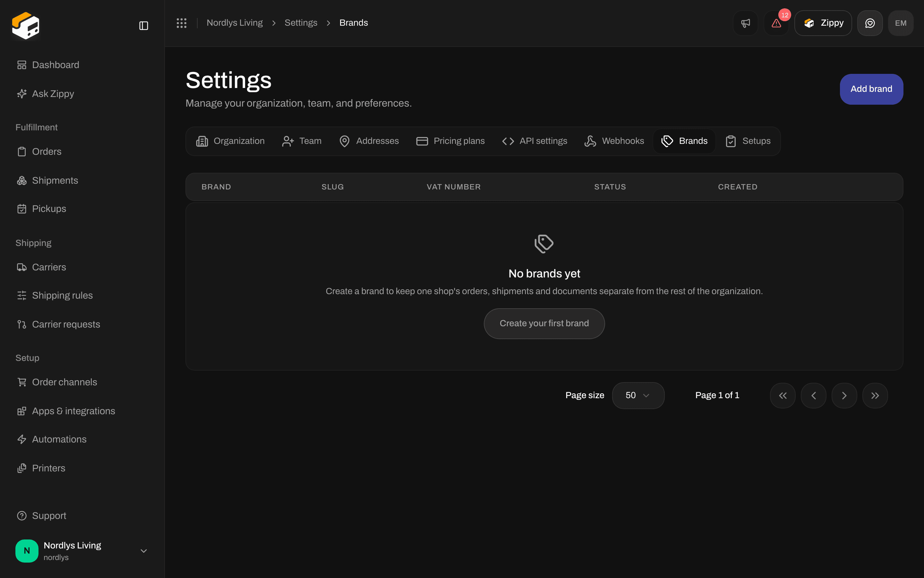
Task: Switch to the Team tab
Action: tap(302, 141)
